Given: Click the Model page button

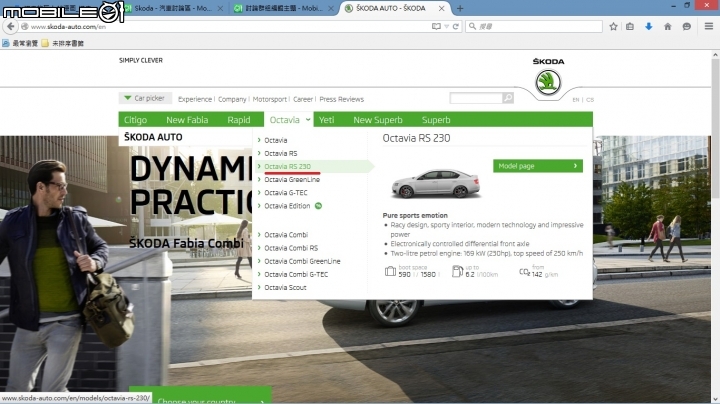Looking at the screenshot, I should (538, 166).
